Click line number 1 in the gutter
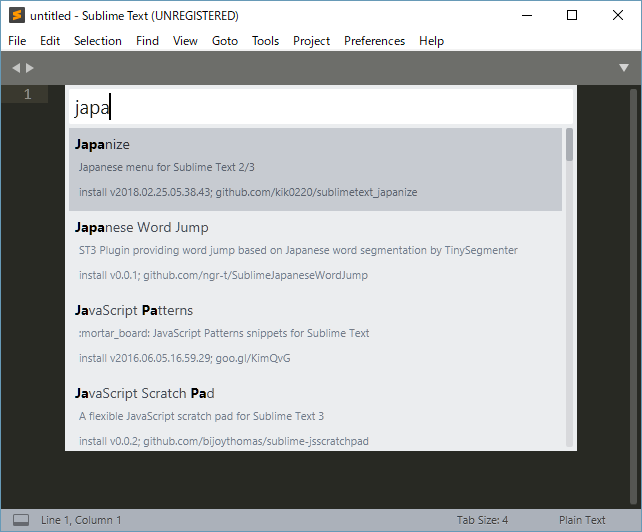The width and height of the screenshot is (642, 532). 27,95
